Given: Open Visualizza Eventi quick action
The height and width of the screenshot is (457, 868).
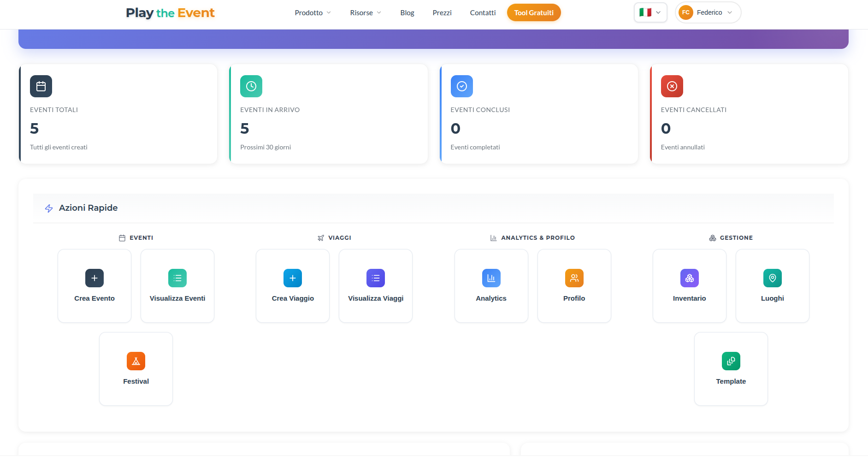Looking at the screenshot, I should pyautogui.click(x=177, y=286).
